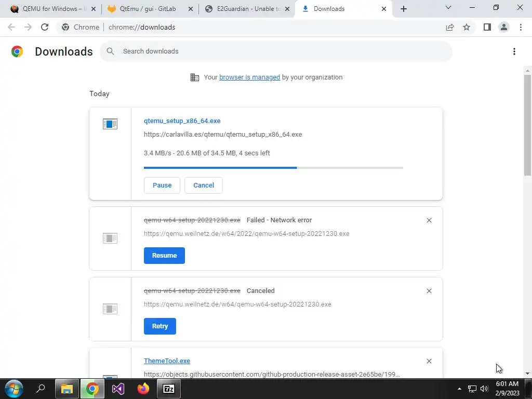Open a new tab with the plus button
Image resolution: width=532 pixels, height=399 pixels.
tap(403, 9)
